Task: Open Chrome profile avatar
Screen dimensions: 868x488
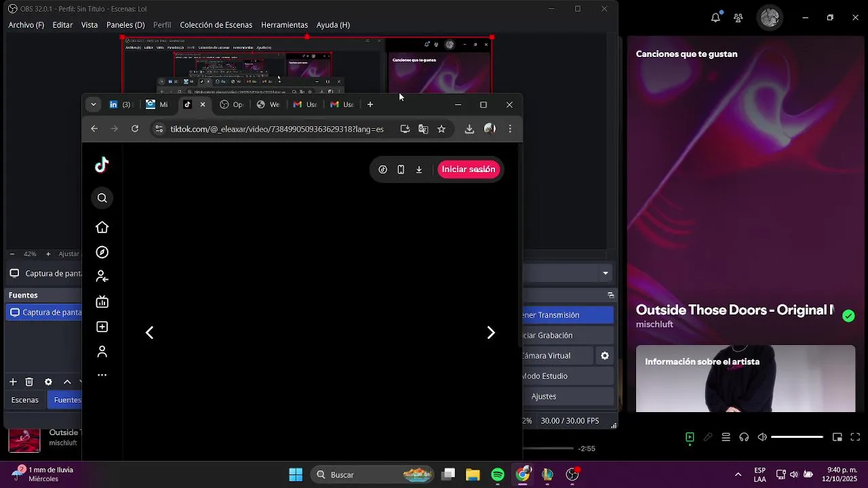Action: pyautogui.click(x=490, y=129)
